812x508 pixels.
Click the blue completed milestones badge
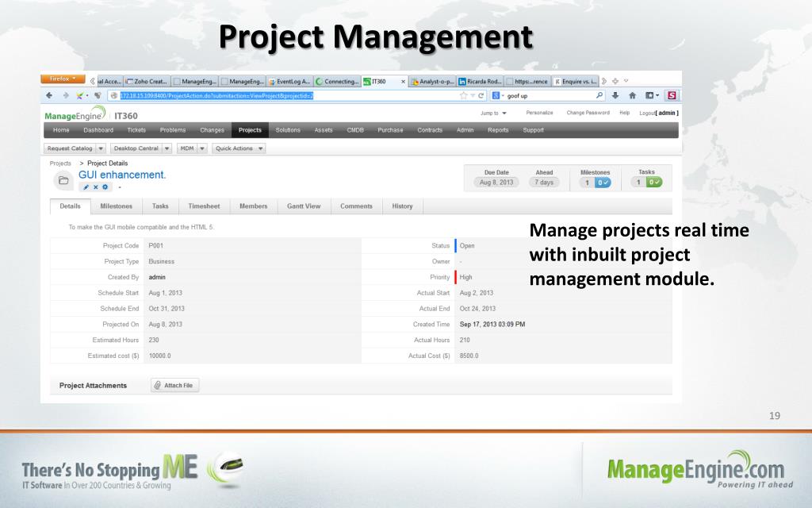tap(603, 183)
